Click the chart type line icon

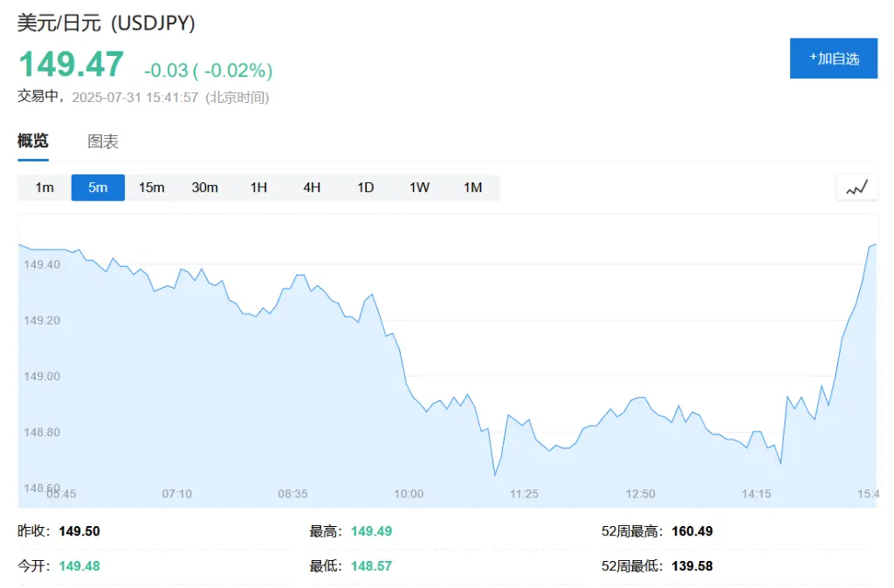(x=856, y=188)
